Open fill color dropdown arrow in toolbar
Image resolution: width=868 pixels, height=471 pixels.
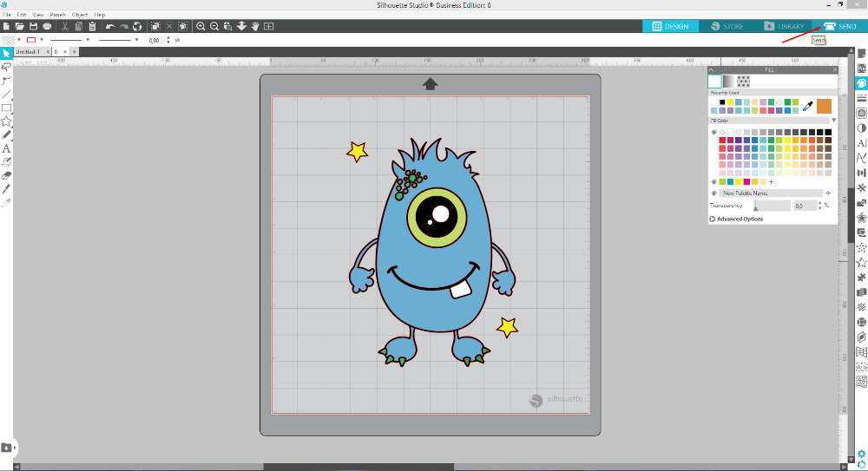tap(19, 40)
